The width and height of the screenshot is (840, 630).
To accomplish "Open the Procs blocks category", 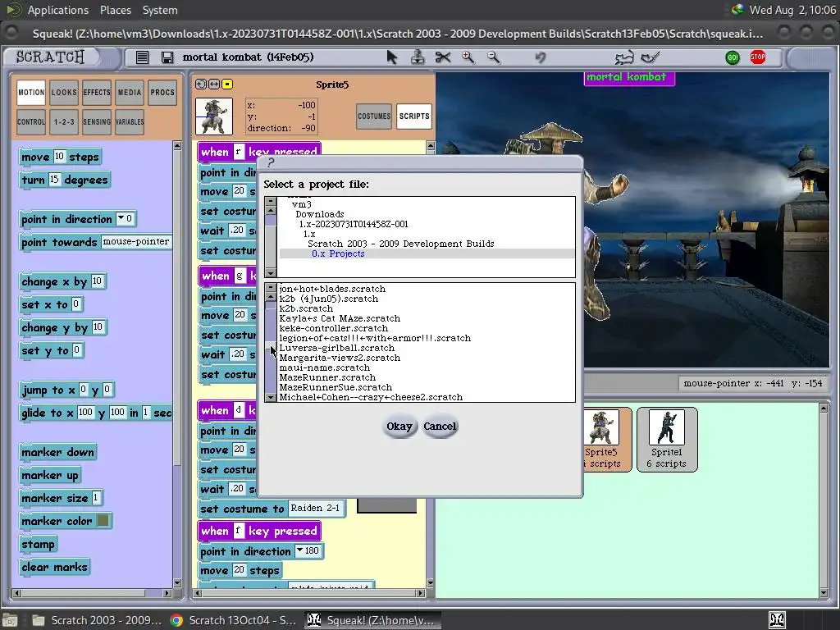I will (x=162, y=92).
